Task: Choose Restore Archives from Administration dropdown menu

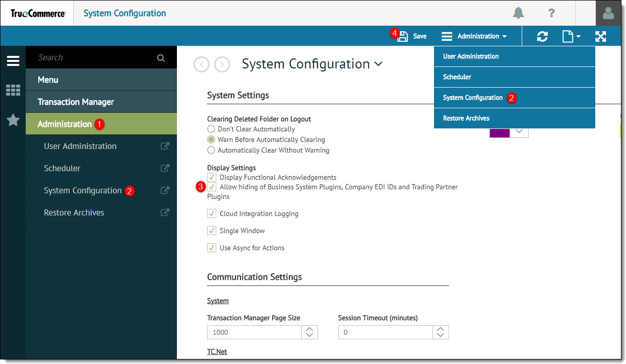Action: (x=466, y=118)
